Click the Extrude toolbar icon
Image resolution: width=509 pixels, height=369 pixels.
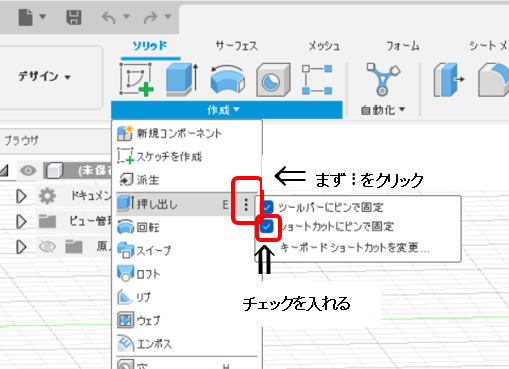[x=182, y=80]
